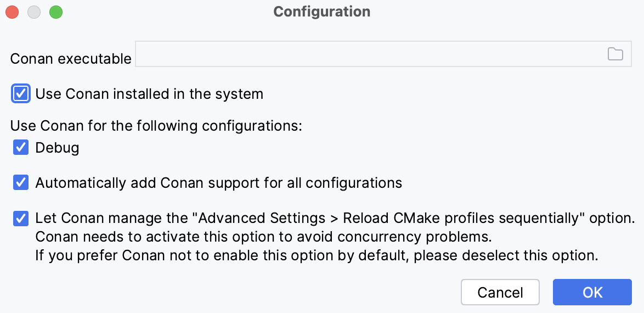Screen dimensions: 644x313
Task: Untick the Use Conan installed in system checkbox
Action: tap(21, 94)
